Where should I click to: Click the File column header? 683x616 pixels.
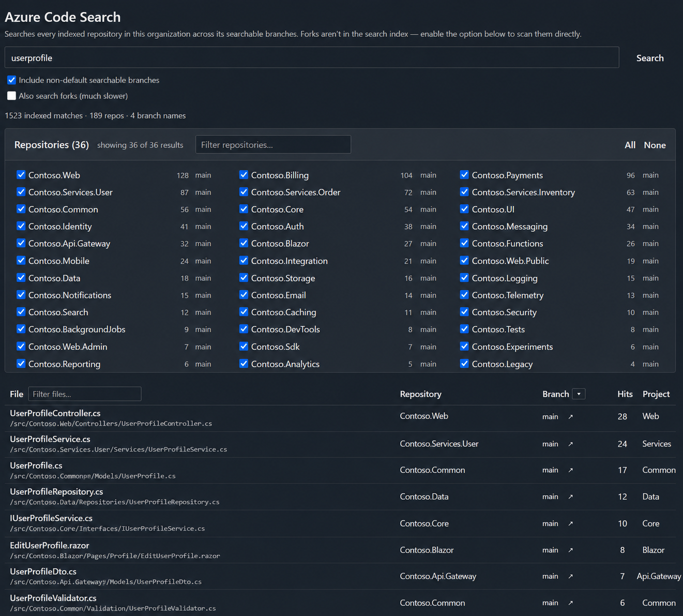click(x=17, y=394)
